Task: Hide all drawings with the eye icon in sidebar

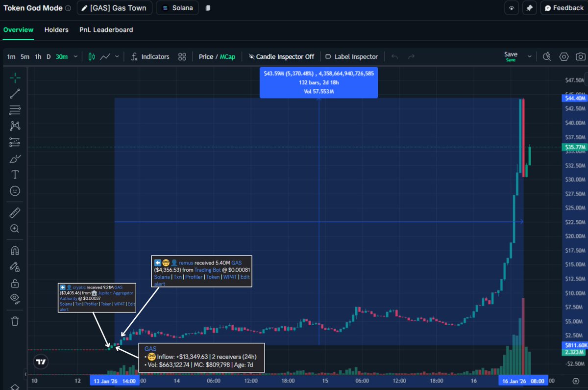Action: pyautogui.click(x=15, y=299)
